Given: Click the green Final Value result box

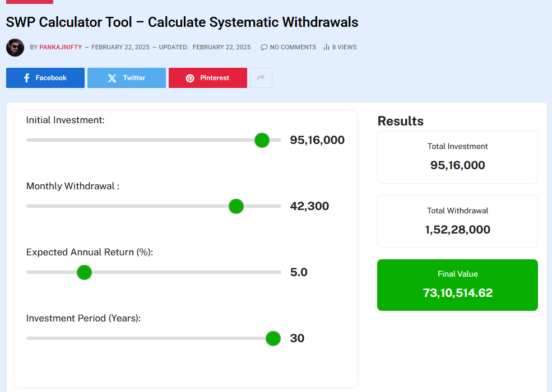Looking at the screenshot, I should click(x=457, y=284).
